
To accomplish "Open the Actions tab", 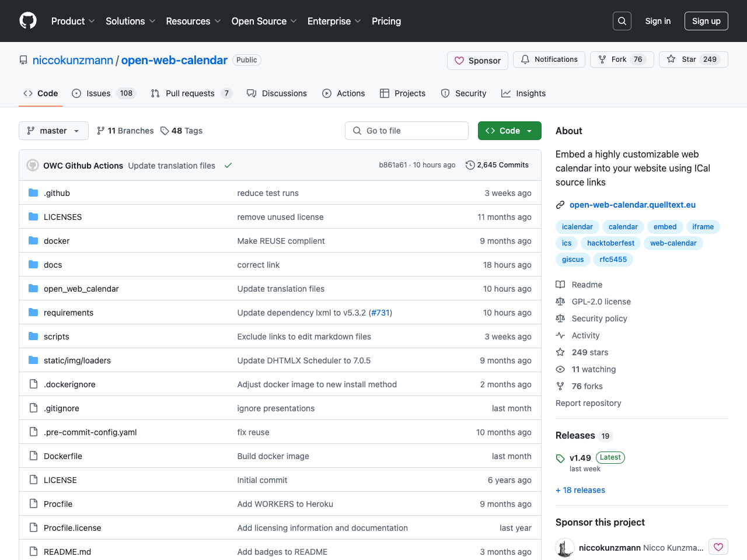I will (344, 93).
